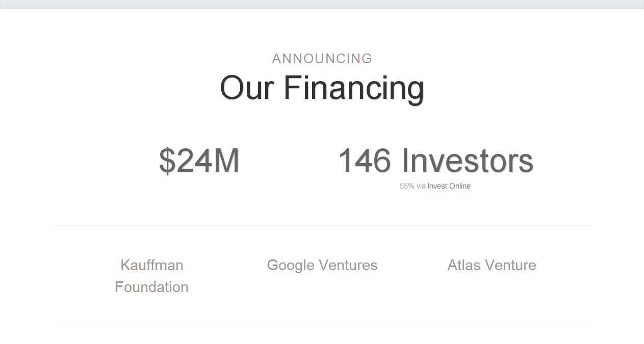
Task: Open the Invest Online link
Action: point(449,186)
